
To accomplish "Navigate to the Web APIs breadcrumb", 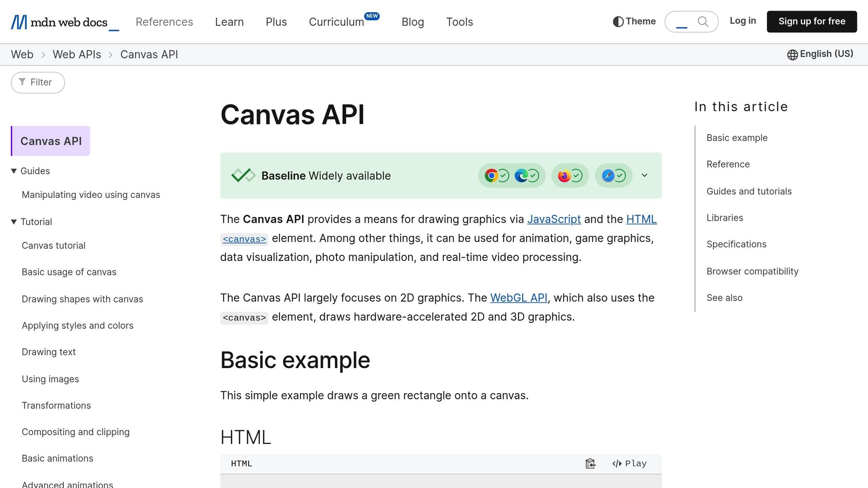I will pyautogui.click(x=77, y=55).
